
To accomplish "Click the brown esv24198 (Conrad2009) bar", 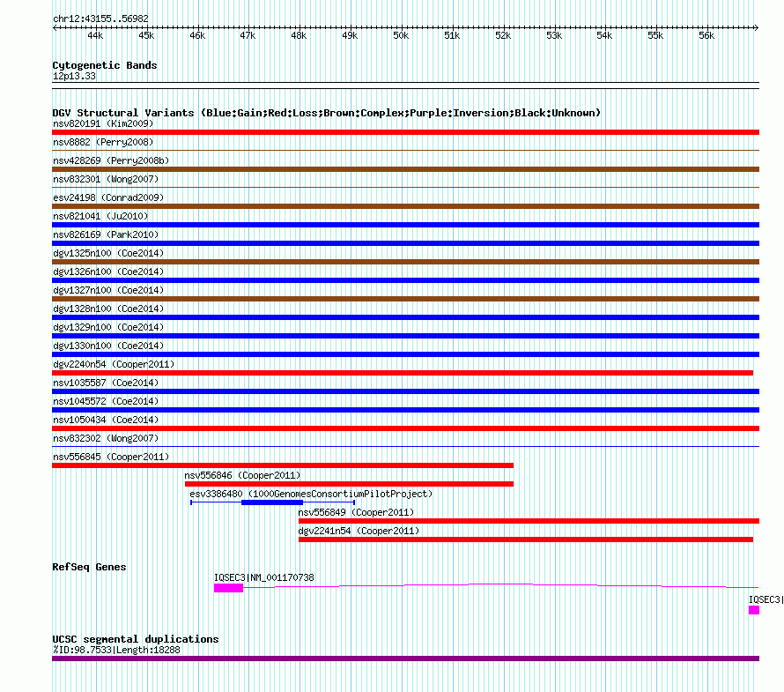I will pyautogui.click(x=405, y=206).
